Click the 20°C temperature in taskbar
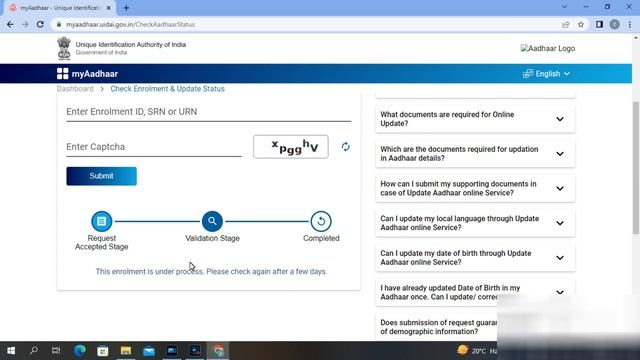Viewport: 640px width, 360px height. pos(479,351)
